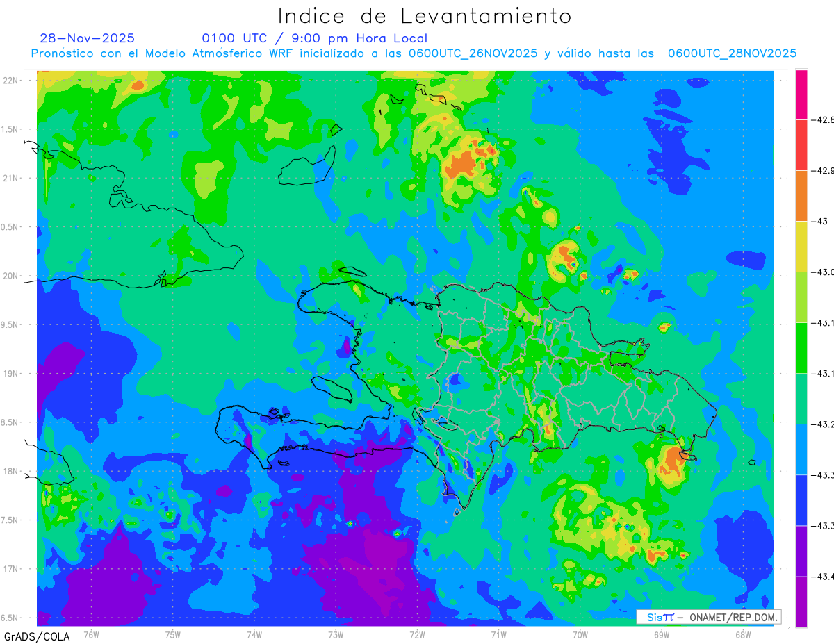Click the '68W' longitude label
The width and height of the screenshot is (834, 644).
743,635
